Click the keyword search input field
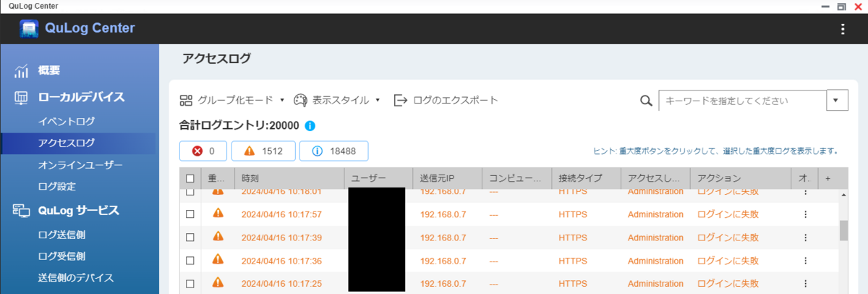 click(x=743, y=101)
